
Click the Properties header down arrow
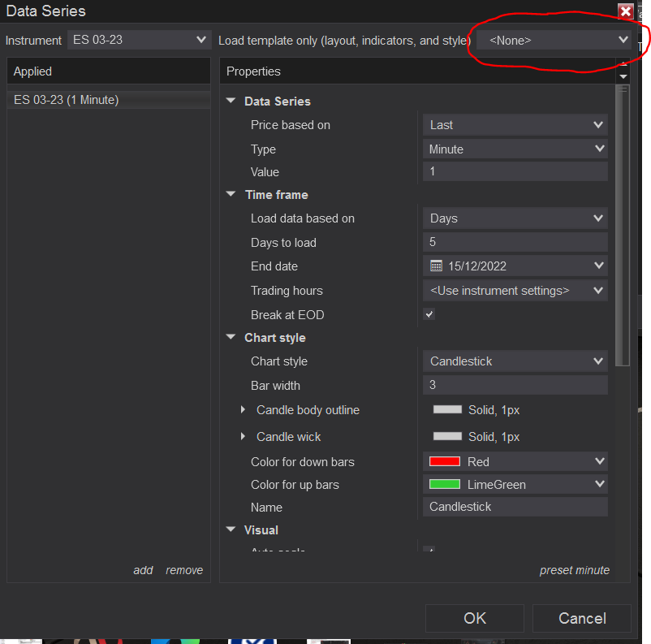(623, 76)
